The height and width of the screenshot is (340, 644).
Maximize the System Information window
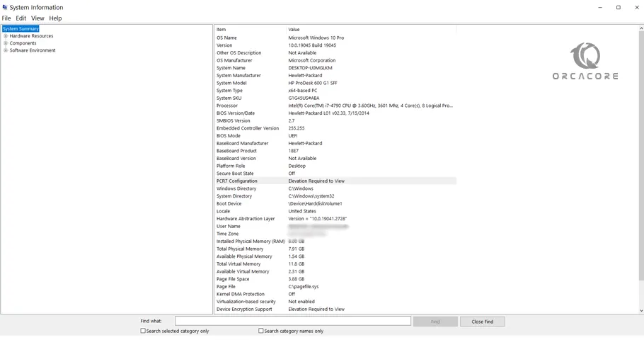coord(619,7)
